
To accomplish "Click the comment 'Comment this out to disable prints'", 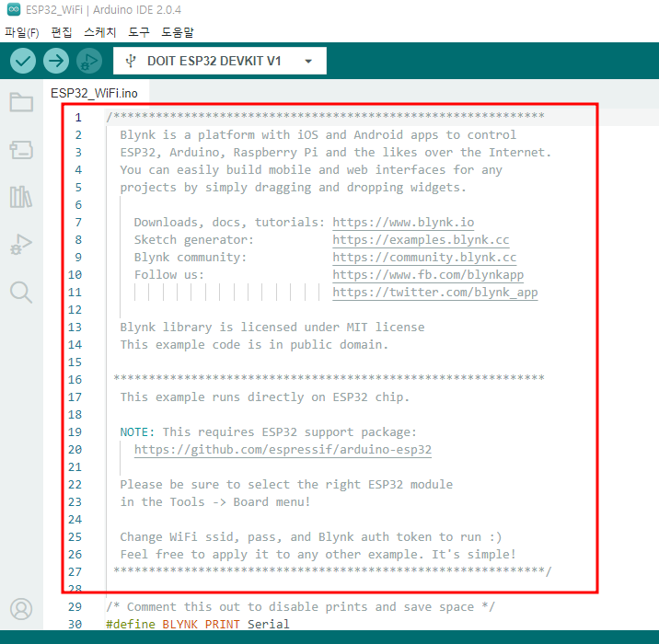I will tap(247, 607).
